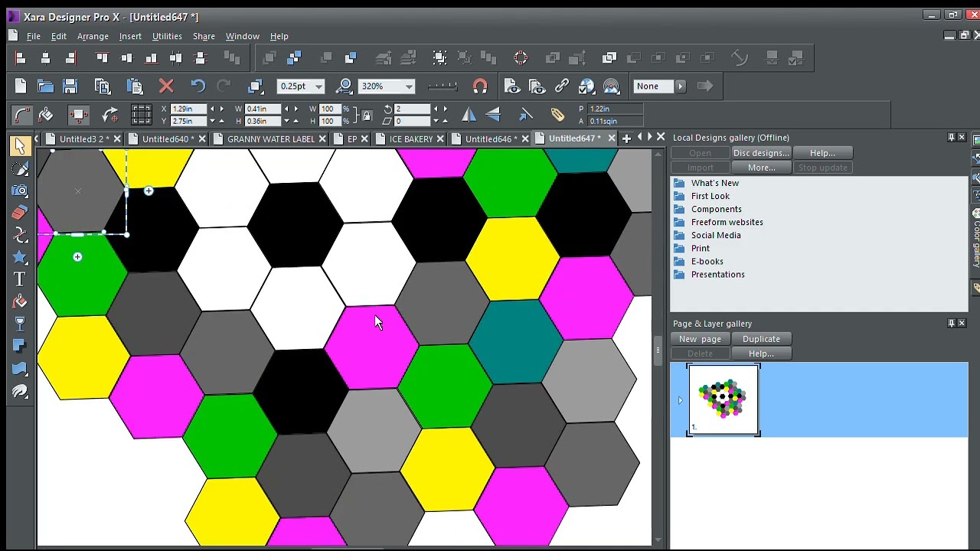Open the link chain icon
The height and width of the screenshot is (551, 980).
click(562, 86)
